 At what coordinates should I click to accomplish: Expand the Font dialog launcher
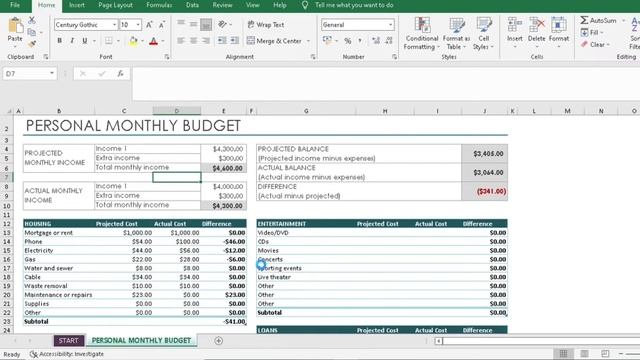pyautogui.click(x=167, y=57)
